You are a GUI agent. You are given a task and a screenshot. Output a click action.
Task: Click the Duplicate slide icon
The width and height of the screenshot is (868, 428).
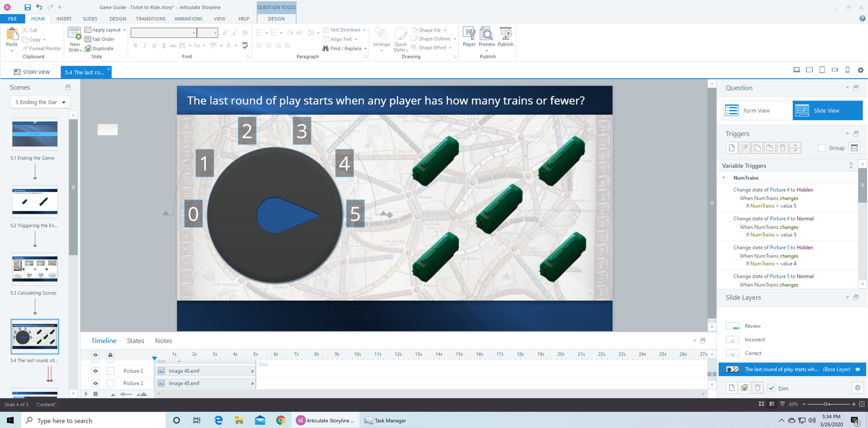(x=88, y=49)
